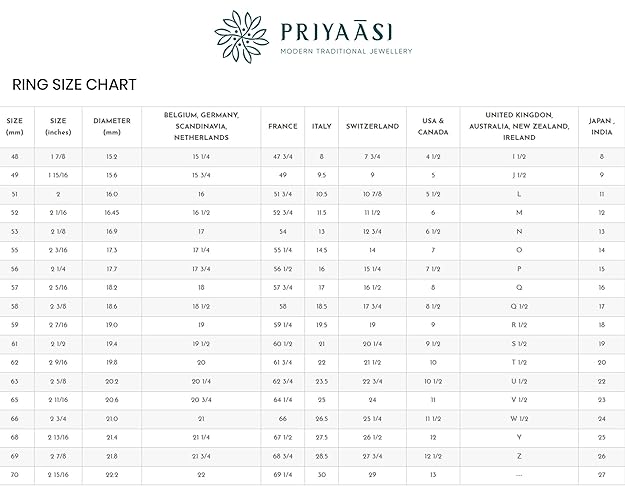Viewport: 625px width, 488px height.
Task: Select the Diameter (mm) column header
Action: 112,126
